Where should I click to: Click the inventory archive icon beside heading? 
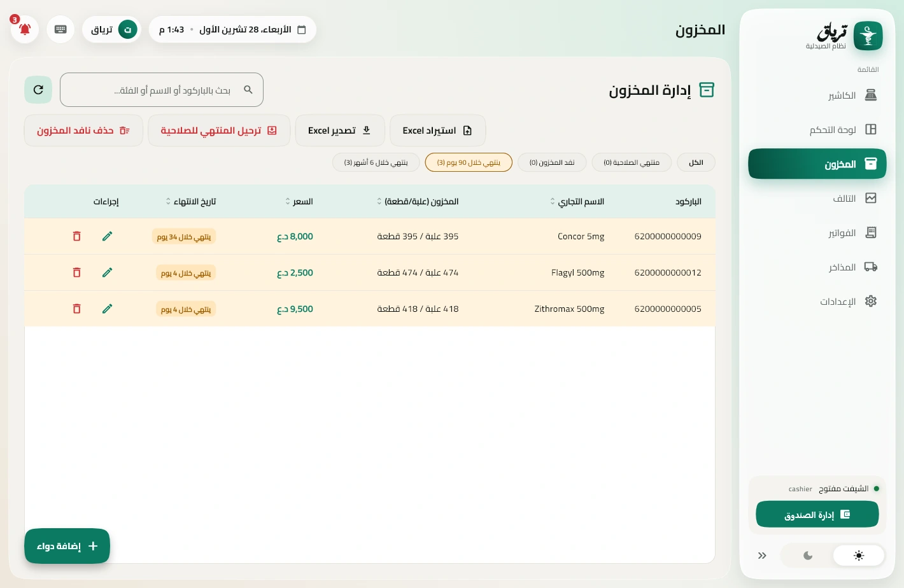pyautogui.click(x=707, y=90)
